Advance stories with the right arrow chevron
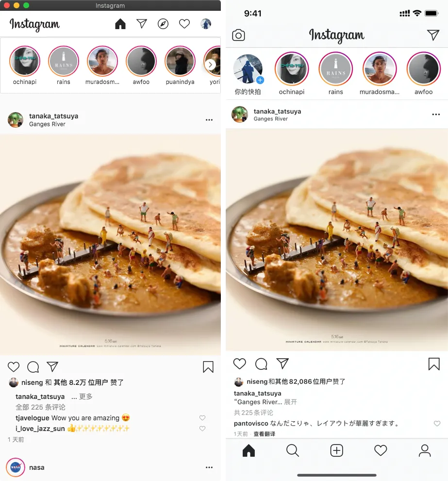This screenshot has height=481, width=448. 210,65
